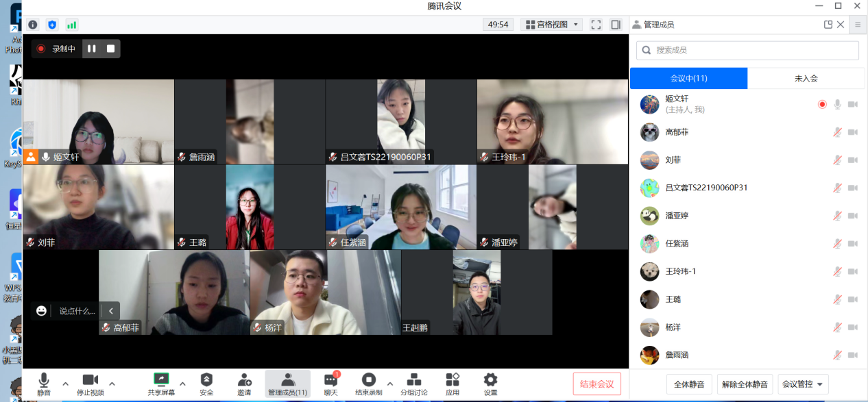Click the 全体静音 button
868x402 pixels.
[690, 384]
